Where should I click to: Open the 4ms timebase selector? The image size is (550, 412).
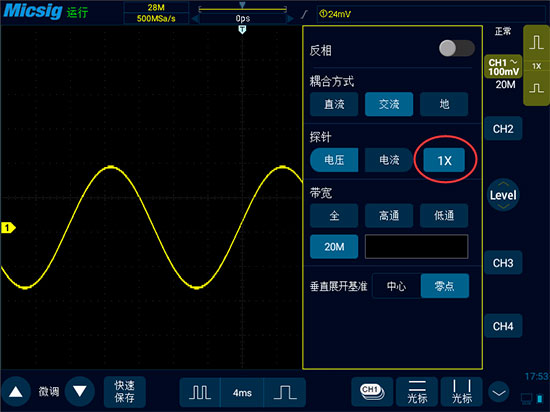pyautogui.click(x=242, y=392)
